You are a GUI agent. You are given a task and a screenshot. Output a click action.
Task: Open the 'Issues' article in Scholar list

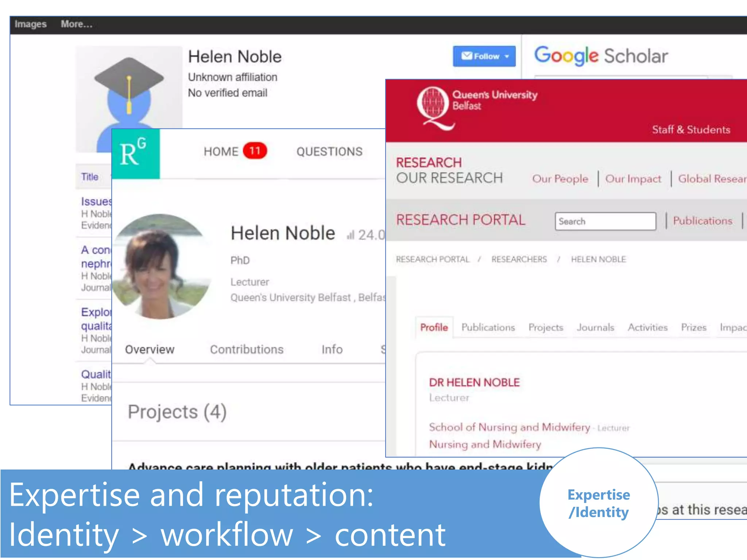coord(96,201)
